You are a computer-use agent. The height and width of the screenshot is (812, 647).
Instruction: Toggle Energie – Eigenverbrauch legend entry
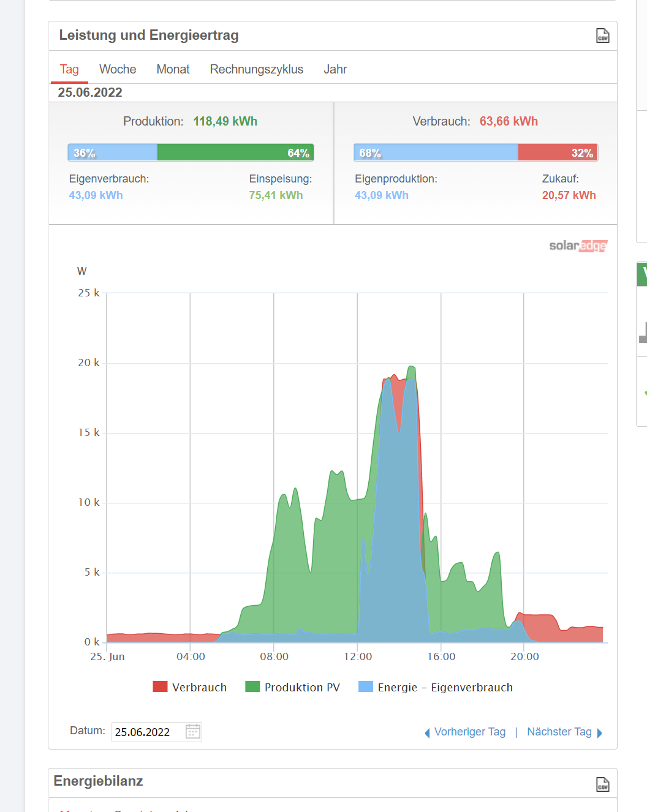tap(436, 687)
